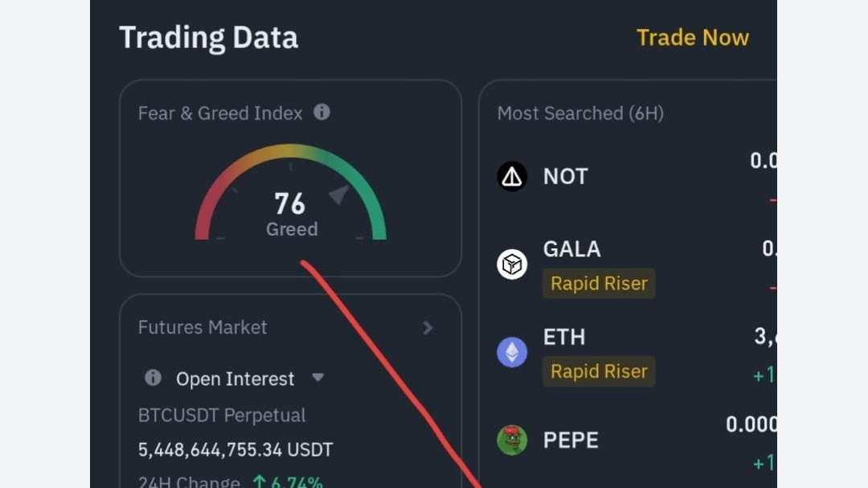This screenshot has height=488, width=868.
Task: Select the Open Interest metric label
Action: tap(235, 379)
